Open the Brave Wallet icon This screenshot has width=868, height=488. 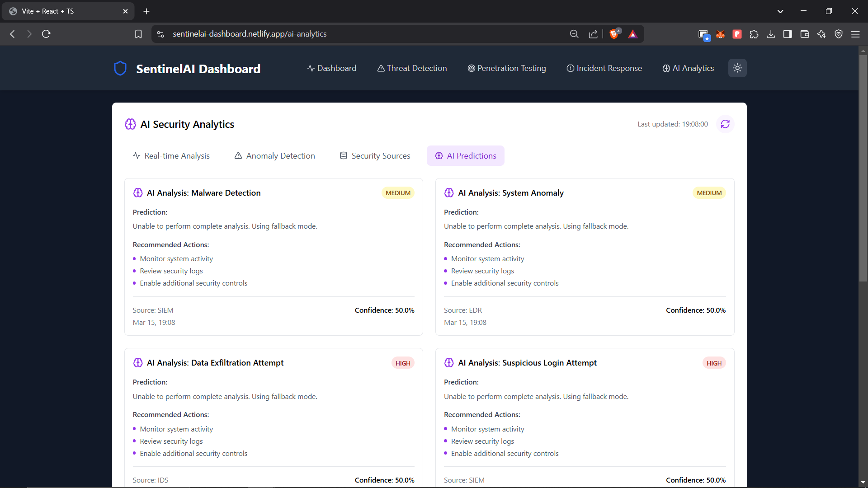(x=805, y=34)
